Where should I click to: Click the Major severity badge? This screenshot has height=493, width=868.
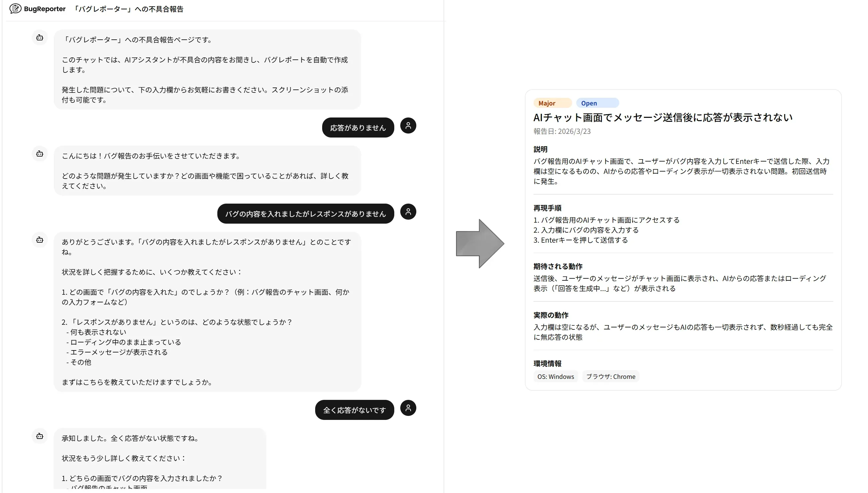tap(553, 103)
